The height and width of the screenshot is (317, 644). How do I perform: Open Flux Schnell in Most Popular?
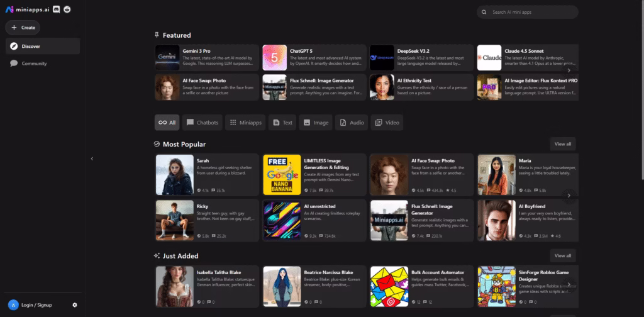pos(422,220)
